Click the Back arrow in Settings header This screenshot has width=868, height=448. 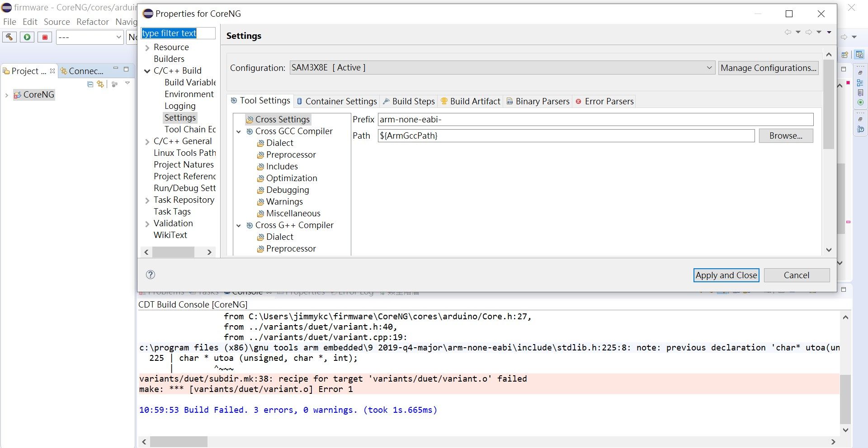click(x=788, y=32)
